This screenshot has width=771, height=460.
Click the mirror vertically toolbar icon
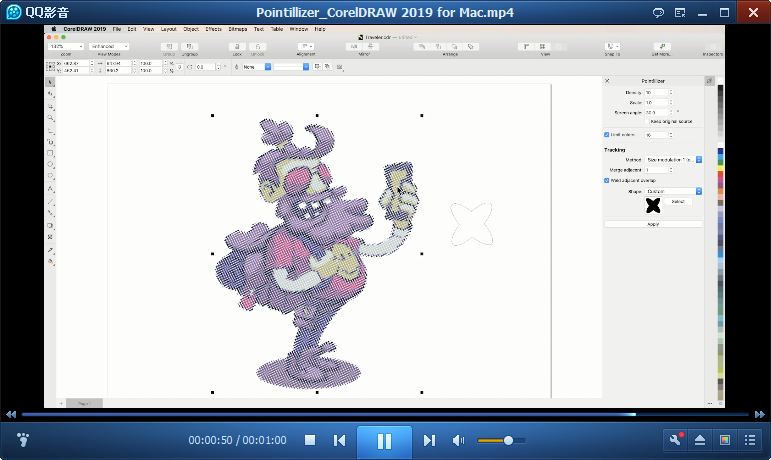(x=371, y=46)
